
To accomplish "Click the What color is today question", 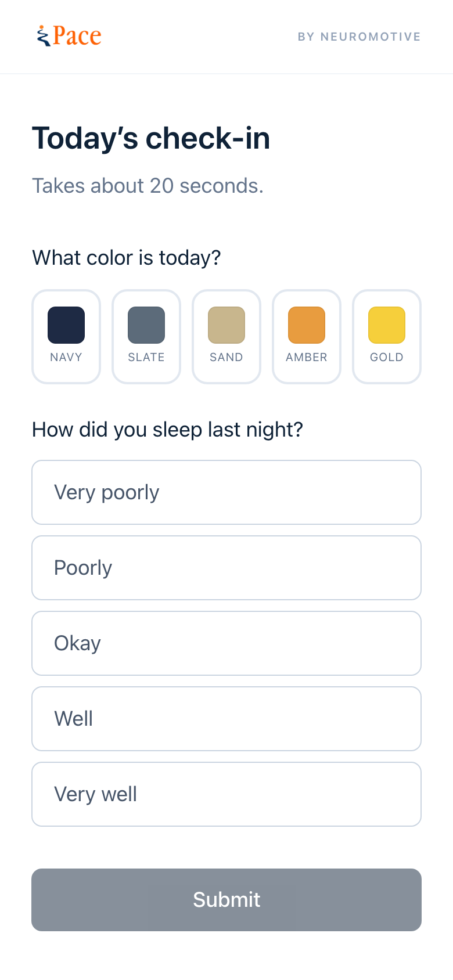I will [x=127, y=258].
